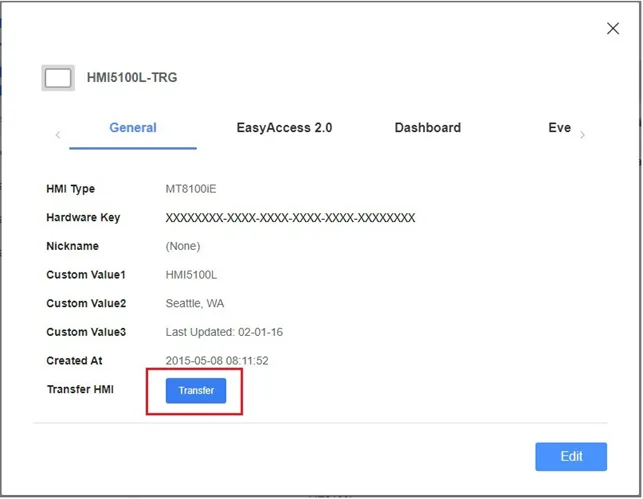Image resolution: width=643 pixels, height=499 pixels.
Task: Click the HMI Type label
Action: [71, 189]
